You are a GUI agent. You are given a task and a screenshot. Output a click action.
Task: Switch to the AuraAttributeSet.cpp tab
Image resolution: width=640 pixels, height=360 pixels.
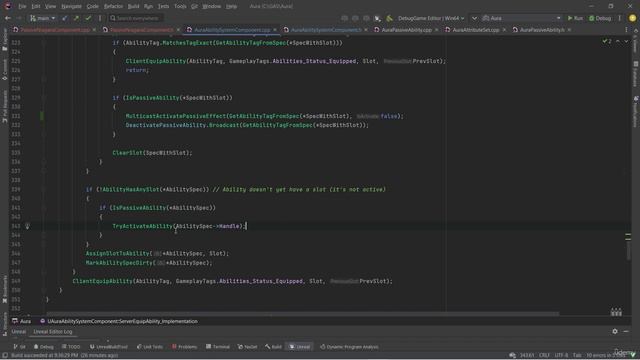[476, 30]
